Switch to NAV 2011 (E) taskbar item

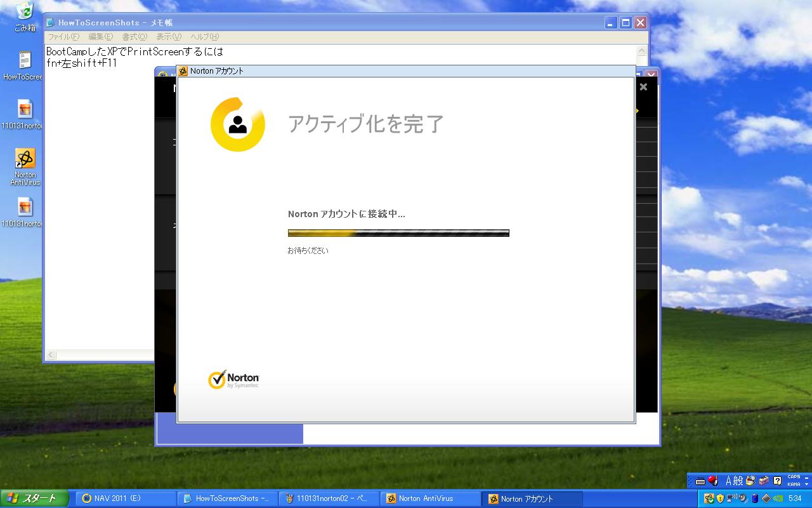[x=126, y=498]
